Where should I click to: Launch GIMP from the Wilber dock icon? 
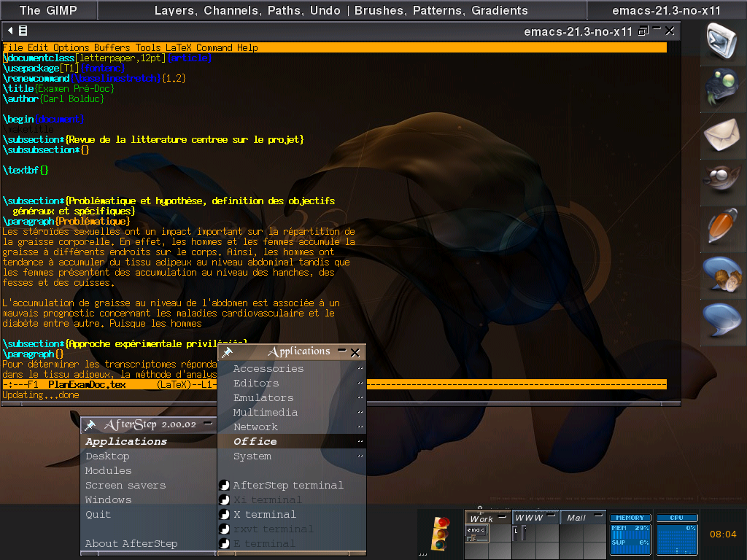[723, 179]
